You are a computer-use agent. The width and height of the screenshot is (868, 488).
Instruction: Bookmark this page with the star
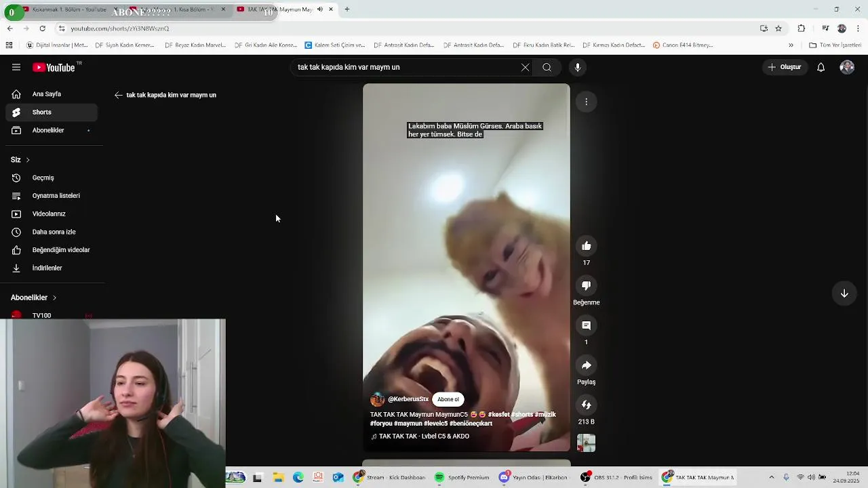[x=778, y=28]
